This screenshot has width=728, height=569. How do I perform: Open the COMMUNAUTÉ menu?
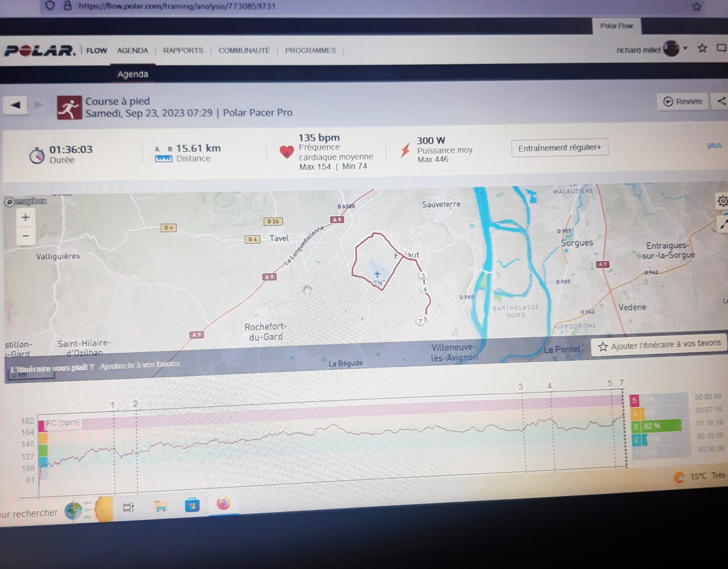coord(244,51)
